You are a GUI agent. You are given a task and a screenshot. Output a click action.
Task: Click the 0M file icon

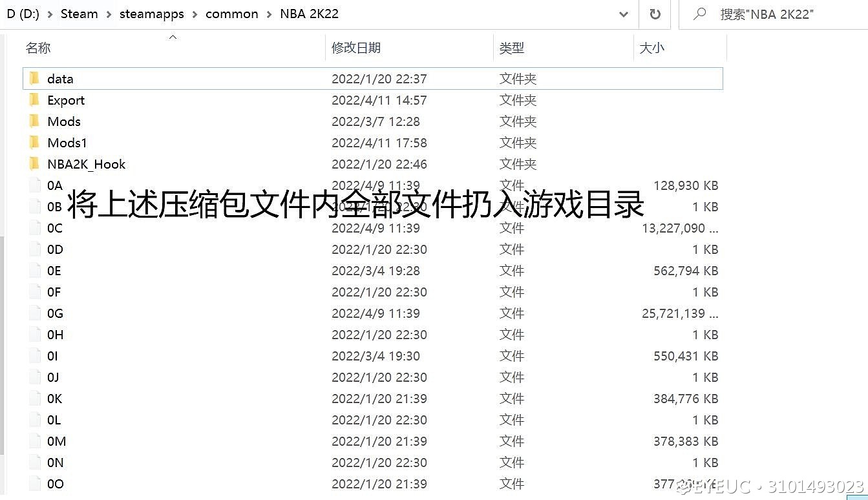pos(35,441)
